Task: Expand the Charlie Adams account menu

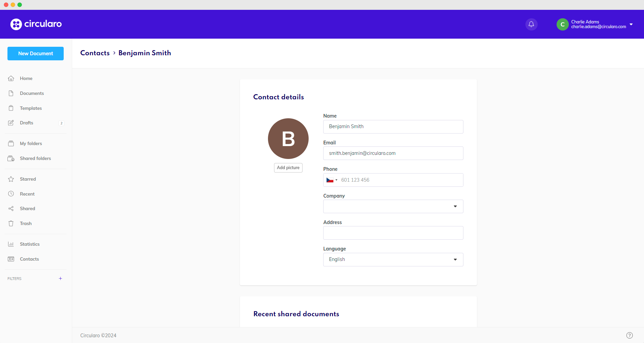Action: (631, 24)
